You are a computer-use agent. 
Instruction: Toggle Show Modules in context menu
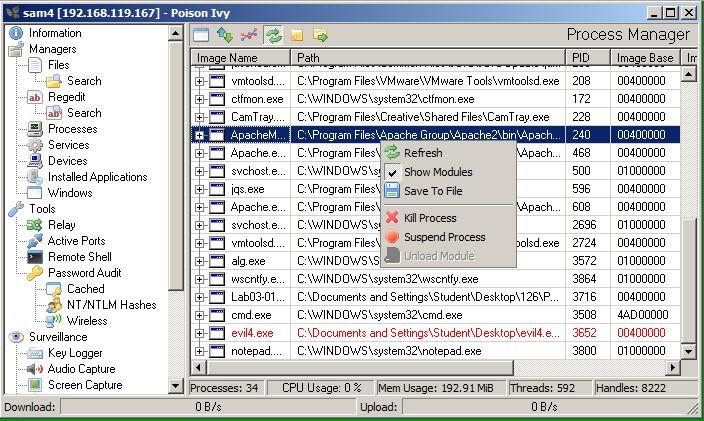[x=448, y=172]
